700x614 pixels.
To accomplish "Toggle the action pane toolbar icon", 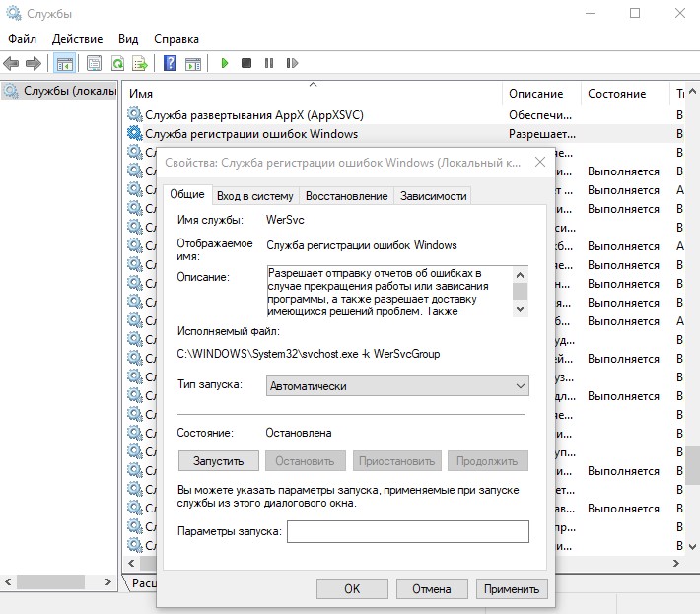I will tap(193, 63).
